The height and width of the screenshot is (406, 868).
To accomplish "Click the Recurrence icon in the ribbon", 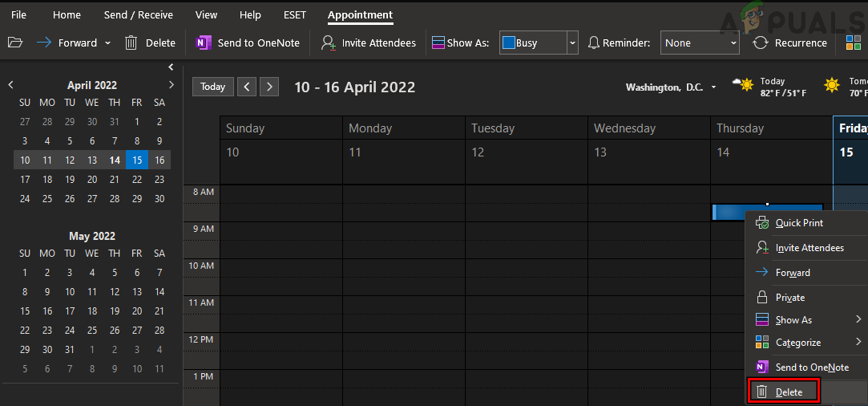I will pos(761,43).
